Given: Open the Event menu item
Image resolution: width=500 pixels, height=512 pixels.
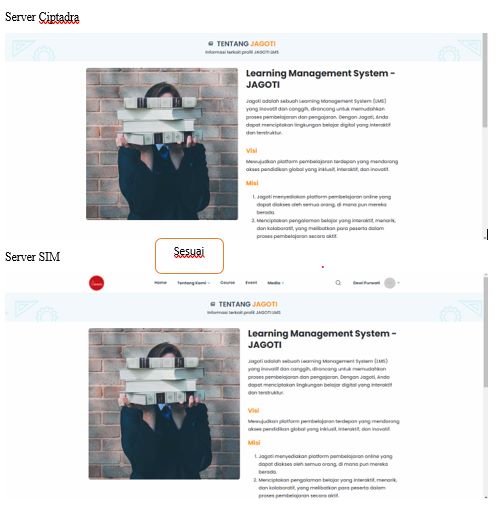Looking at the screenshot, I should 251,283.
